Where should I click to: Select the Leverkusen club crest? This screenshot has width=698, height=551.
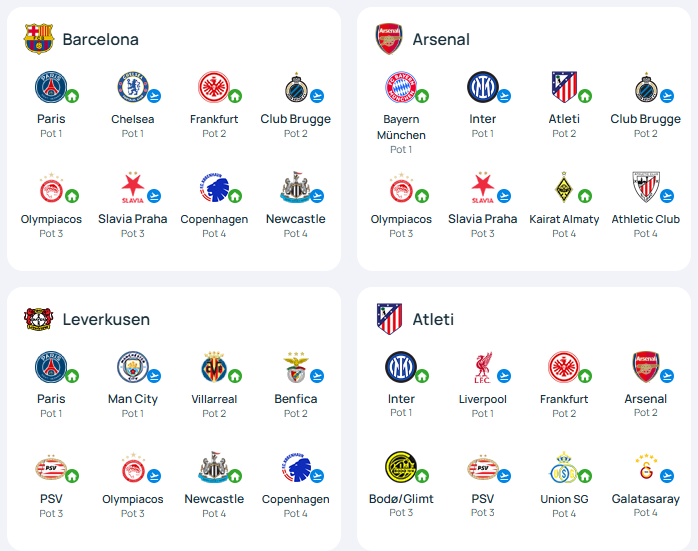pyautogui.click(x=39, y=319)
